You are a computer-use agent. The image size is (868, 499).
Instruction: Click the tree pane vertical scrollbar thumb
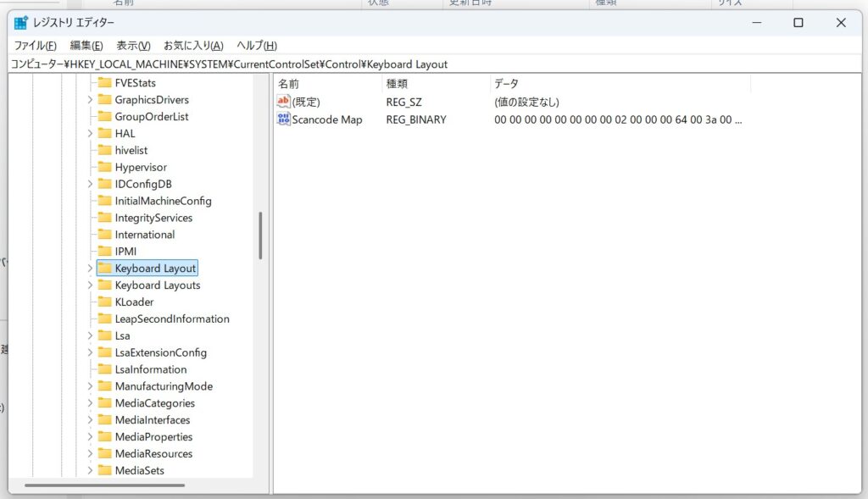260,236
